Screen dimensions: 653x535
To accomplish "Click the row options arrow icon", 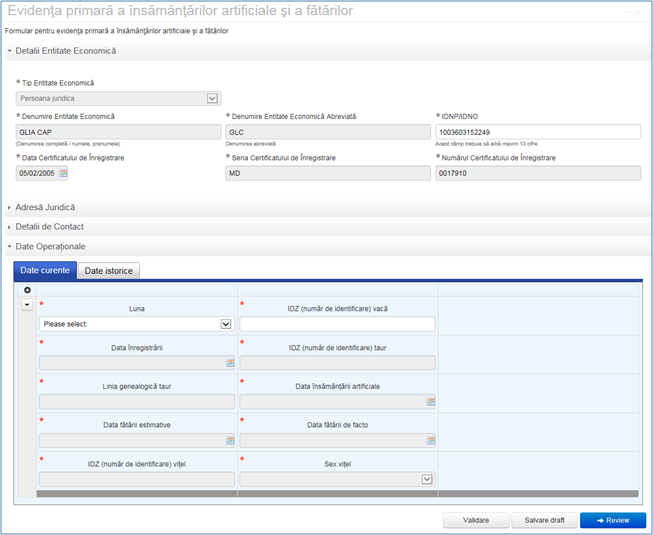I will (27, 304).
